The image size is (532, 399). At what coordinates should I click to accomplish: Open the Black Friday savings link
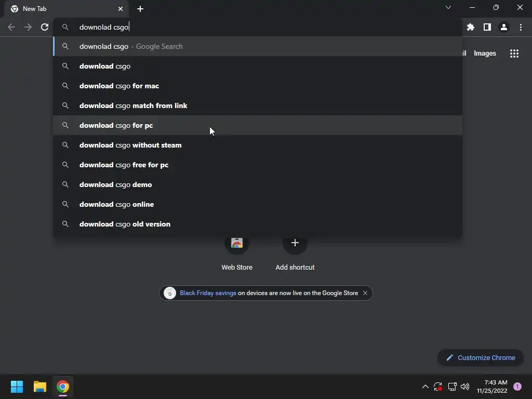[x=208, y=293]
